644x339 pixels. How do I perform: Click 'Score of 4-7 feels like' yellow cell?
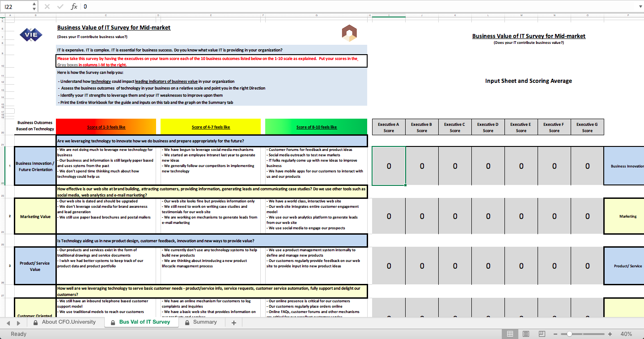pyautogui.click(x=211, y=127)
